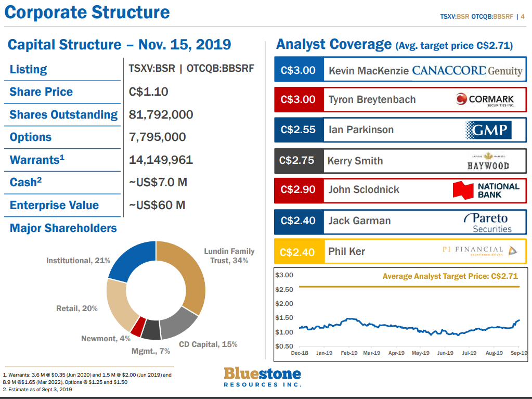This screenshot has height=399, width=532.
Task: Click the Warrants row label
Action: [37, 160]
